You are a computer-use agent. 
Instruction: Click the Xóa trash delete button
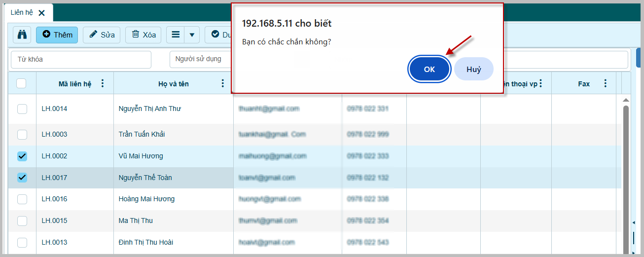click(x=143, y=35)
